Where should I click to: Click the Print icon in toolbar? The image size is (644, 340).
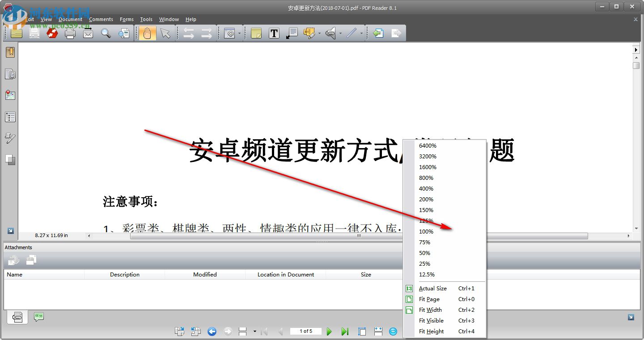pos(70,33)
